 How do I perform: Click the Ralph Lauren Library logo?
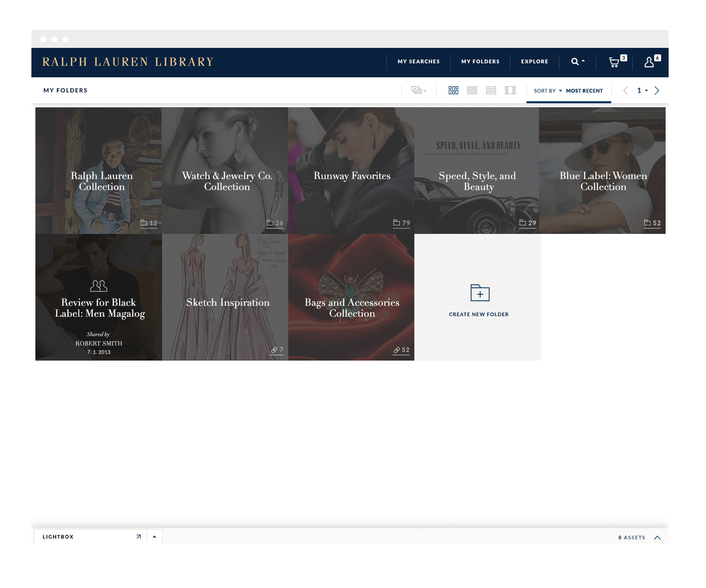128,62
